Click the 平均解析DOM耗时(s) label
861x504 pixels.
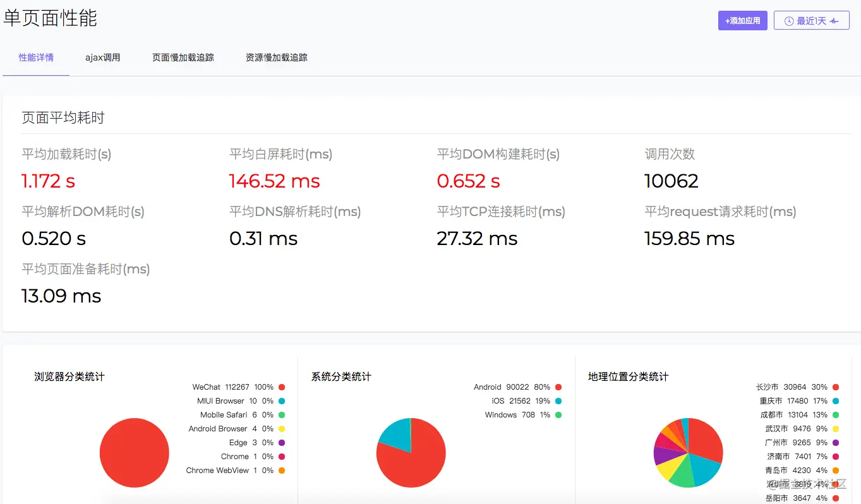click(x=83, y=212)
